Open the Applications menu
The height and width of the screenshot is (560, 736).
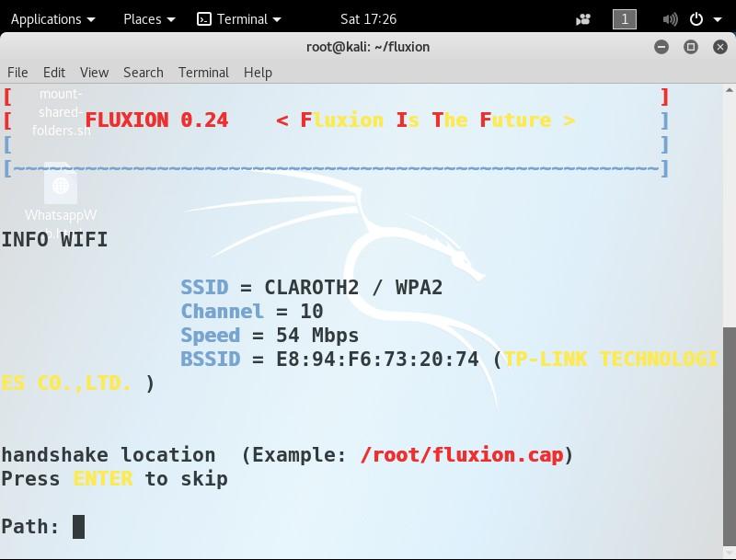click(52, 19)
